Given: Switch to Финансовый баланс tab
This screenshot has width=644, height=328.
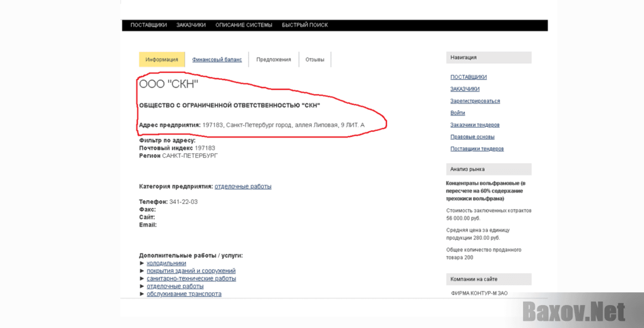Looking at the screenshot, I should (x=217, y=60).
